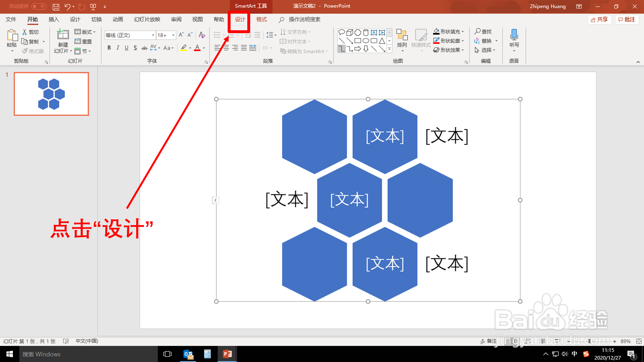
Task: Toggle Bold formatting
Action: point(109,48)
